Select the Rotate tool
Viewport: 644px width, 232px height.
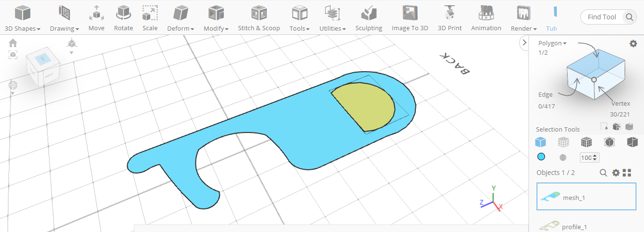[x=124, y=18]
